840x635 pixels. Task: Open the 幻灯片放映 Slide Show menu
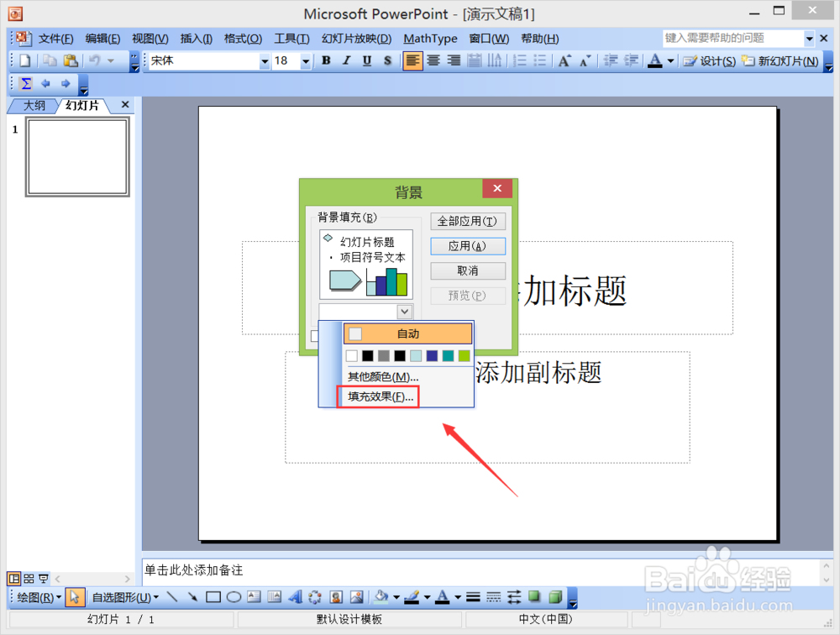(356, 39)
